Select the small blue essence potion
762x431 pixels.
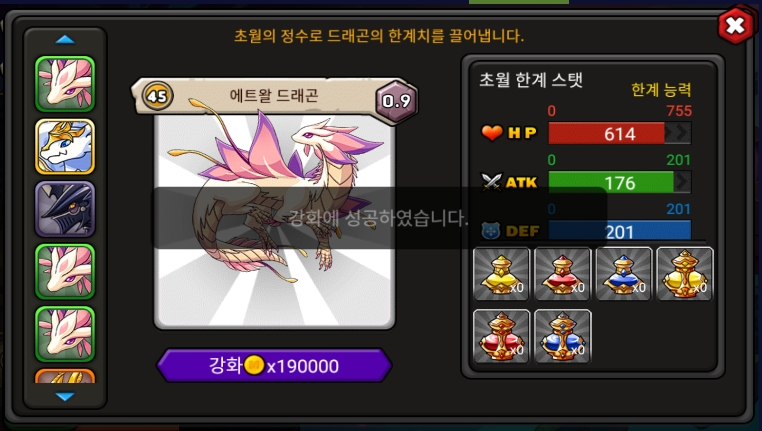click(x=623, y=274)
